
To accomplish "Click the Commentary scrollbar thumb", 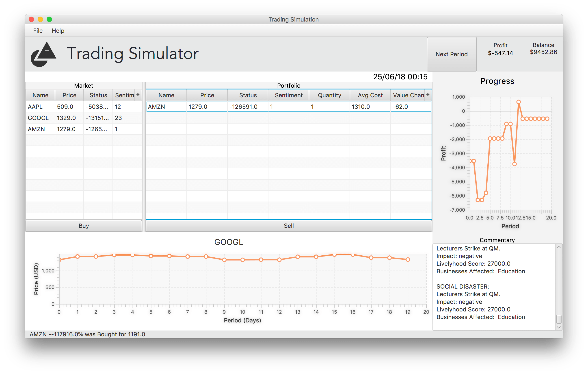I will pyautogui.click(x=558, y=319).
